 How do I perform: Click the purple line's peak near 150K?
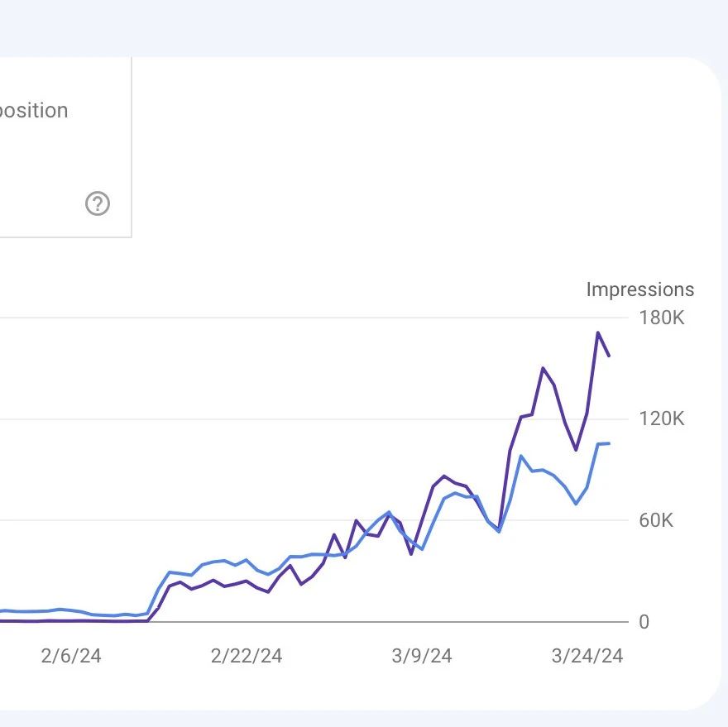click(543, 368)
